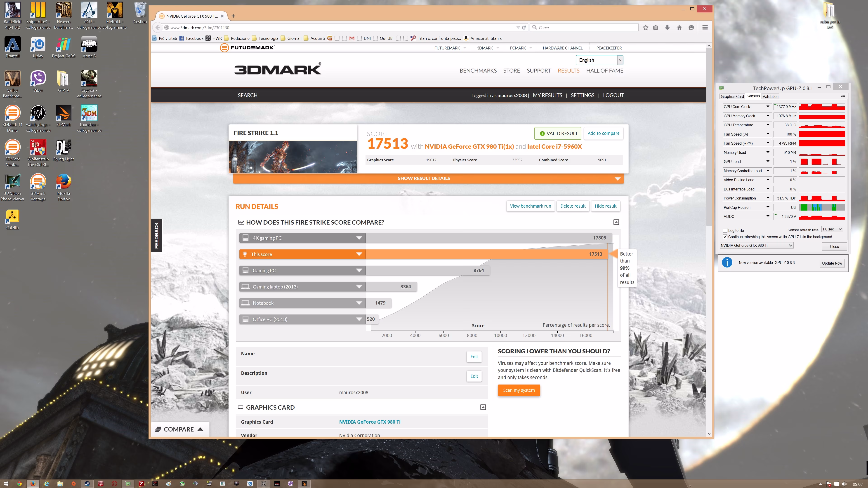Switch to GPU-Z Graphics Card tab
This screenshot has height=488, width=868.
pos(732,96)
